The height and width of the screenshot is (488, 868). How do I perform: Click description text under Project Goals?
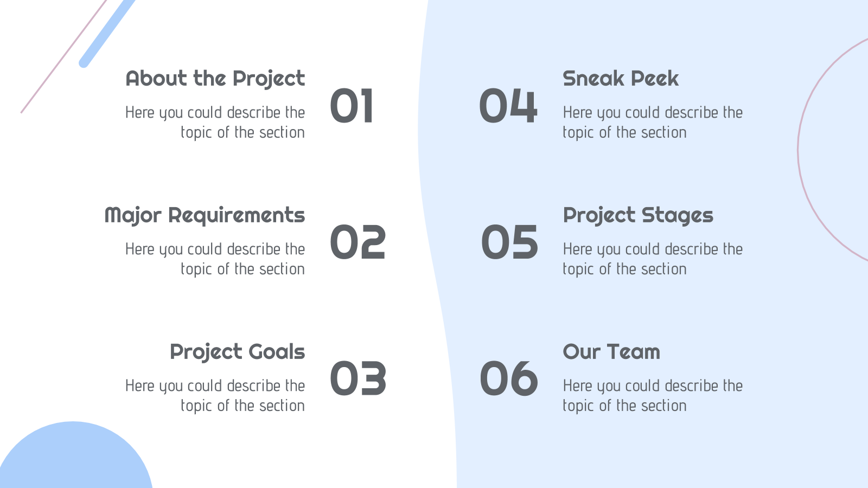pyautogui.click(x=215, y=396)
